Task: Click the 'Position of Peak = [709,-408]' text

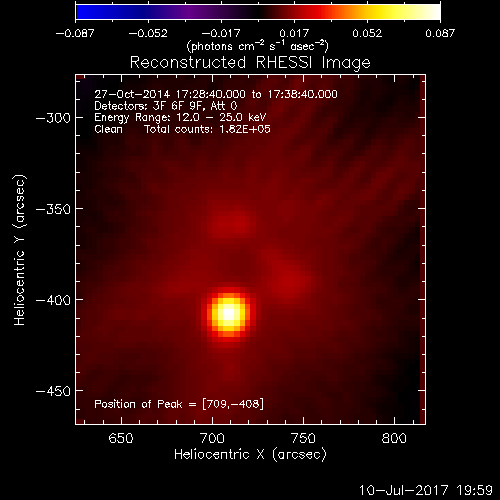Action: tap(179, 404)
